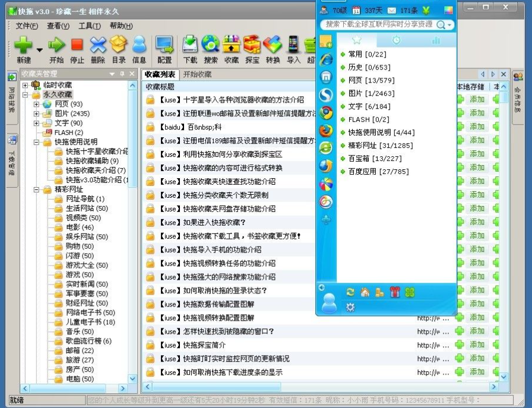Click the Maxthon browser icon in floating panel
Image resolution: width=532 pixels, height=408 pixels.
tap(326, 77)
